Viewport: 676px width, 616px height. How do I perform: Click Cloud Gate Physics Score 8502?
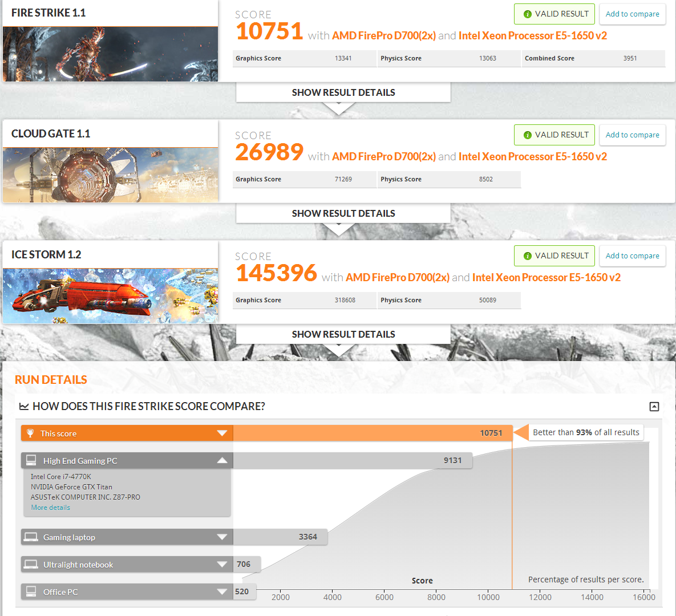(x=449, y=179)
